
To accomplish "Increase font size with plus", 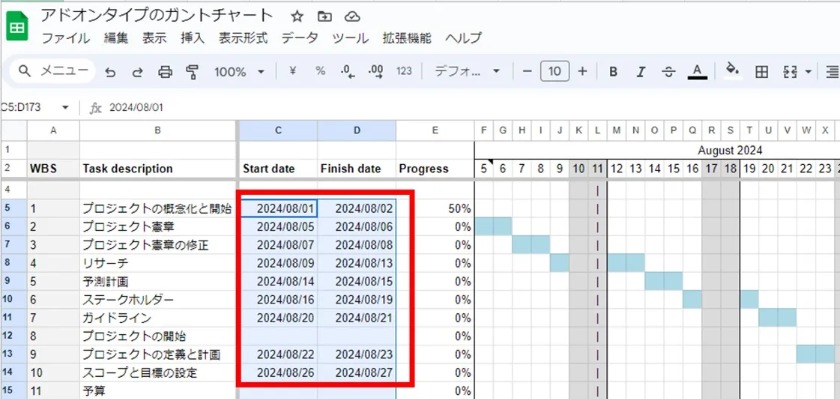I will [582, 71].
